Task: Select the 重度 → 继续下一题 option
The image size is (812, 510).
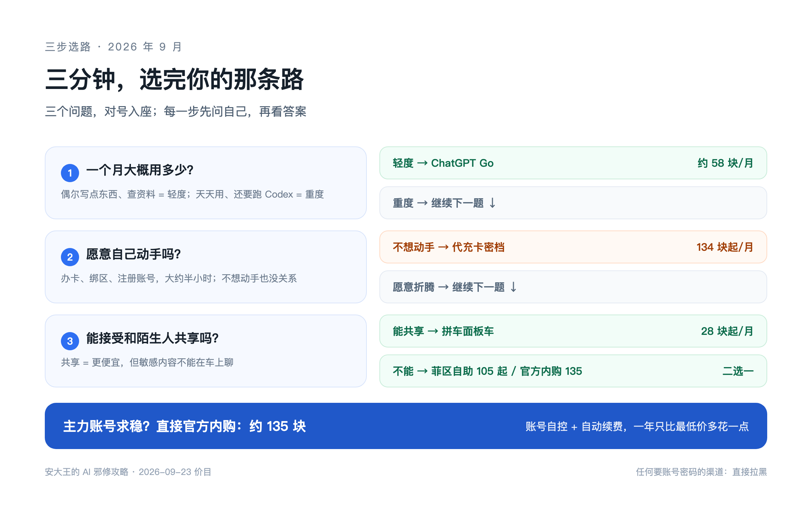Action: pos(573,203)
